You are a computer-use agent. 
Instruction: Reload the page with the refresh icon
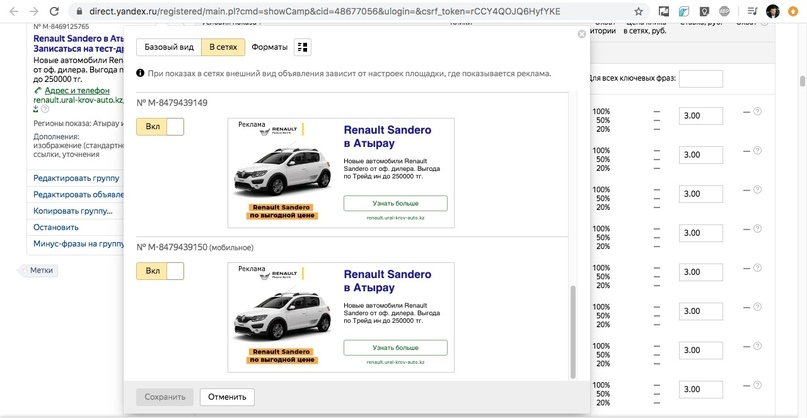tap(54, 11)
